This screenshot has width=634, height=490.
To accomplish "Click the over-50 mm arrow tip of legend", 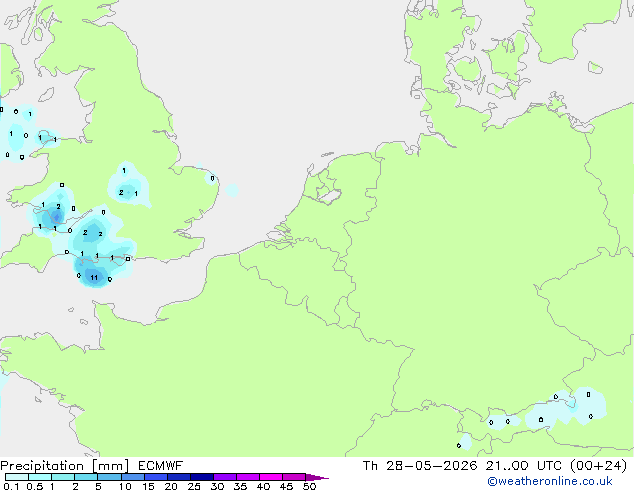I will 317,477.
